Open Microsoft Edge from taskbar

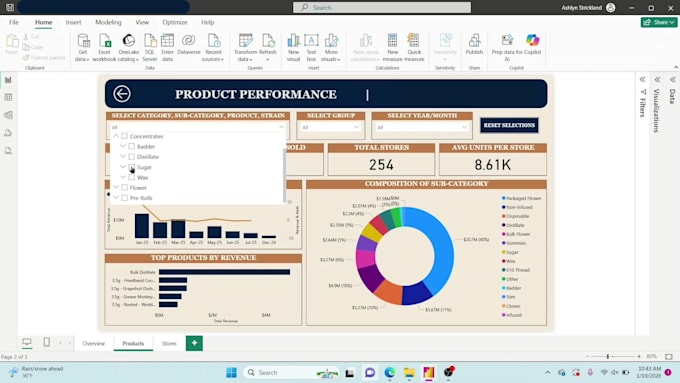click(x=389, y=373)
